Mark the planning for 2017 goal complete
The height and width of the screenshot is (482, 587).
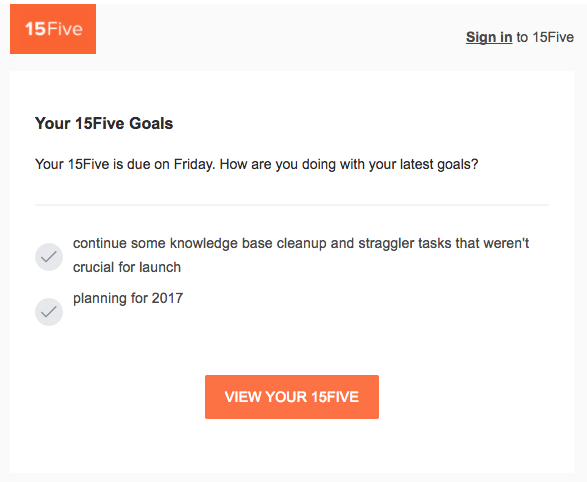(x=49, y=312)
